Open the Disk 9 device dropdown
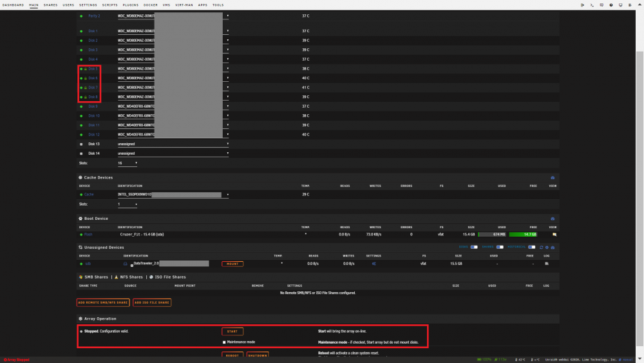 [x=173, y=106]
